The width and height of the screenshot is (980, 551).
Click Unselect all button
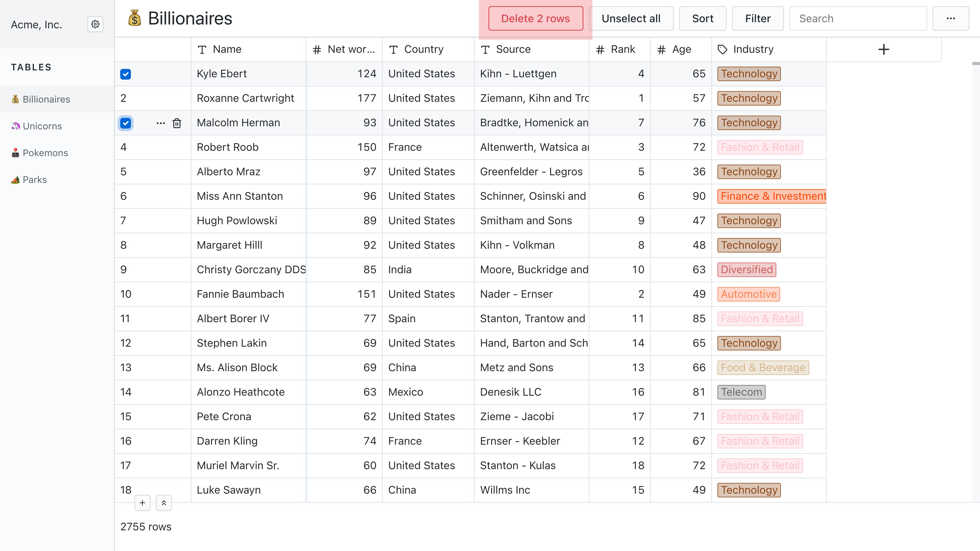631,18
